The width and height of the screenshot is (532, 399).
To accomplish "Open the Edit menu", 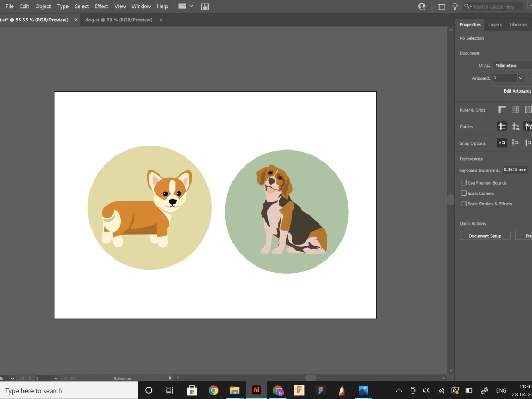I will [24, 6].
